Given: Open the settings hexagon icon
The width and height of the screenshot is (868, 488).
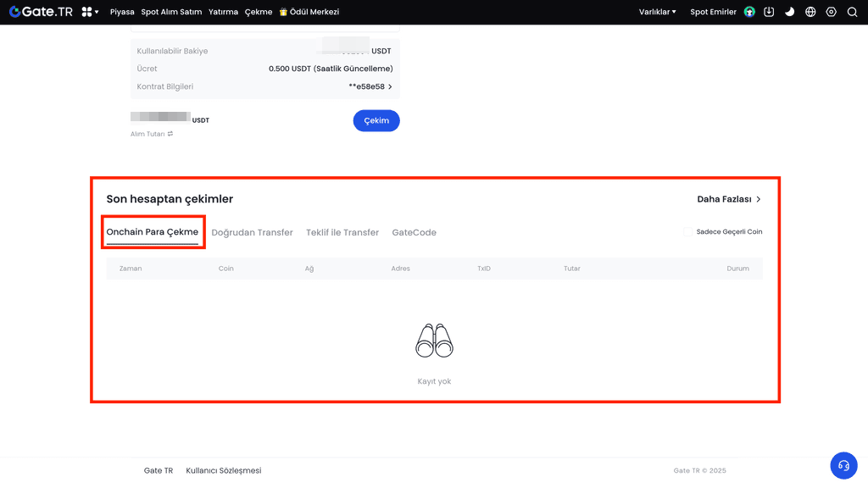Looking at the screenshot, I should tap(831, 12).
